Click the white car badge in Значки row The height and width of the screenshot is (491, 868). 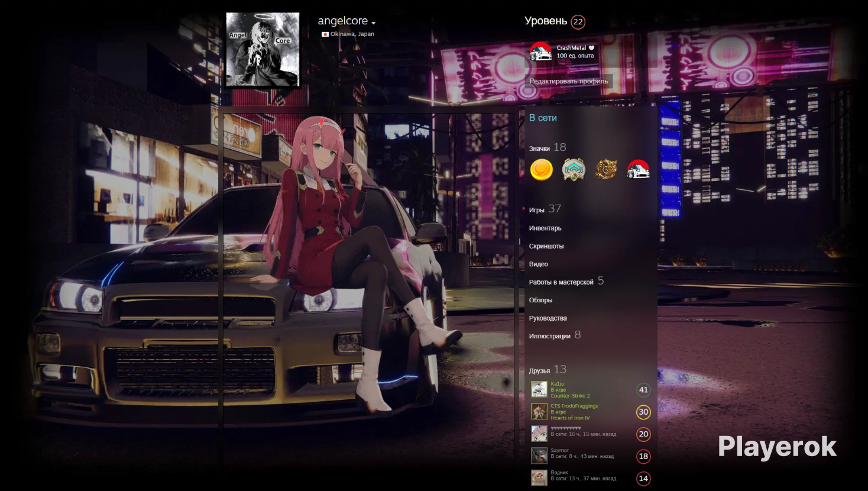(638, 170)
